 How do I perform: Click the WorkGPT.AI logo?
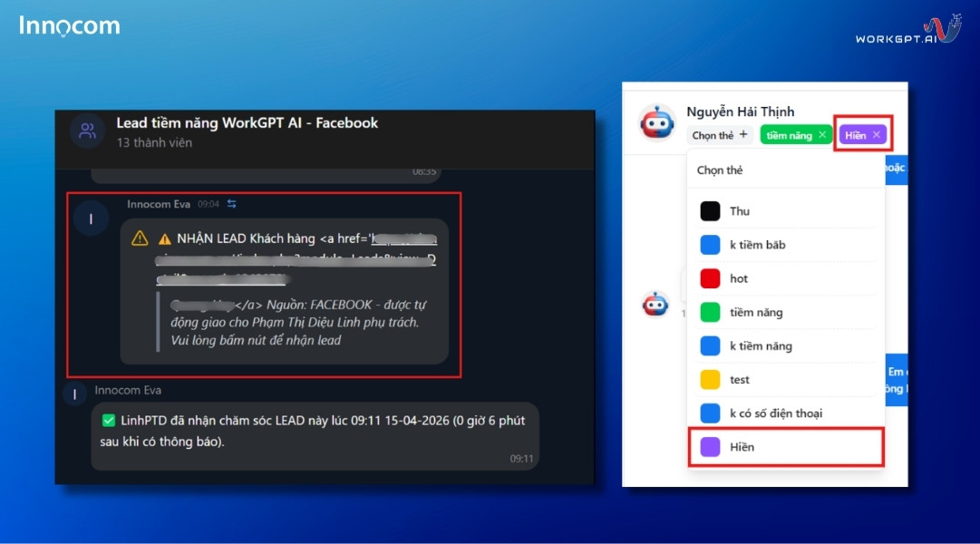click(x=908, y=30)
